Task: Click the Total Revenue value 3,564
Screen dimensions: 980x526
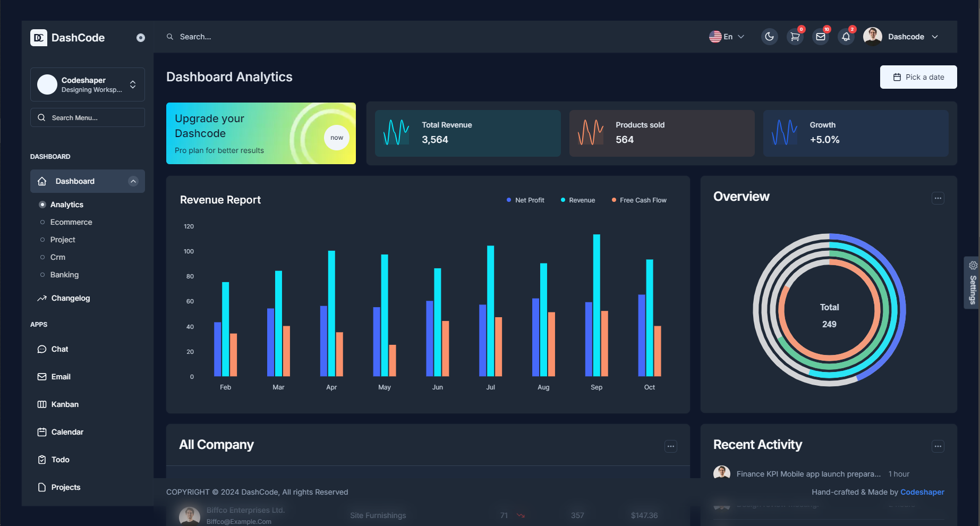Action: click(x=435, y=140)
